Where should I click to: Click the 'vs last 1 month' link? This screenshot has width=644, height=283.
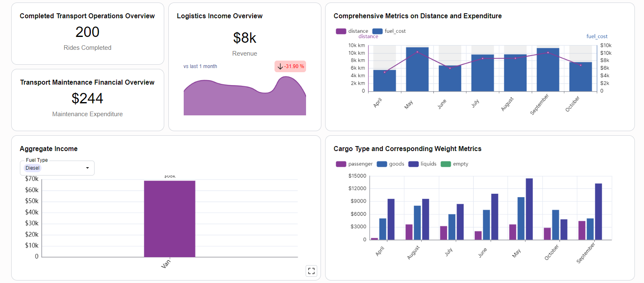point(200,66)
